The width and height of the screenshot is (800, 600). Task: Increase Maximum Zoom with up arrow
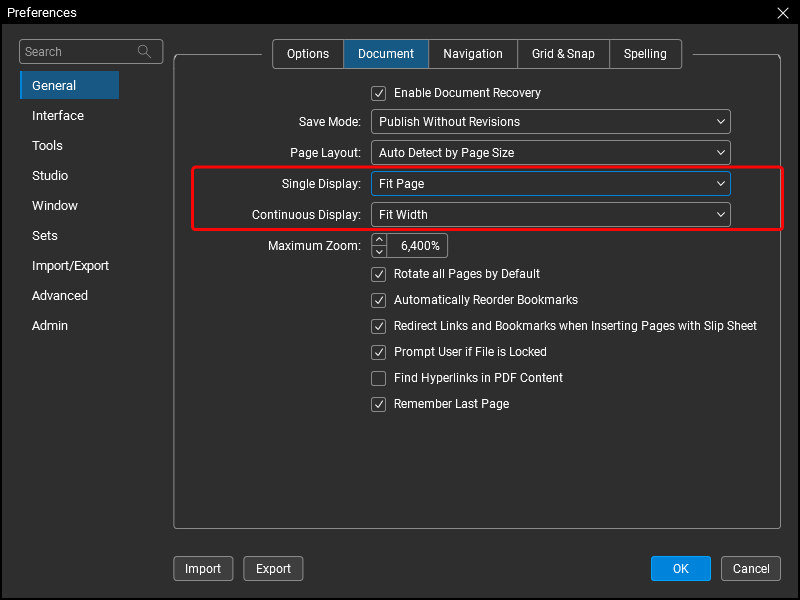(x=379, y=240)
